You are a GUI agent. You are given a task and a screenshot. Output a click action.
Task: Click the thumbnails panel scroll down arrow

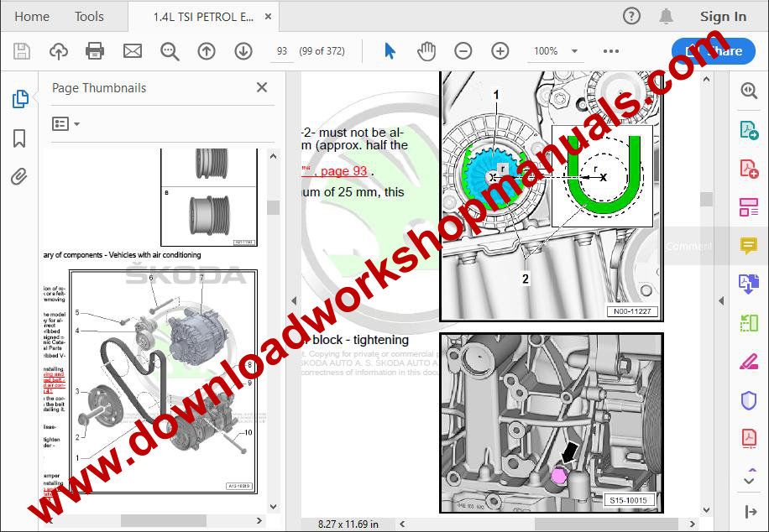pyautogui.click(x=273, y=507)
